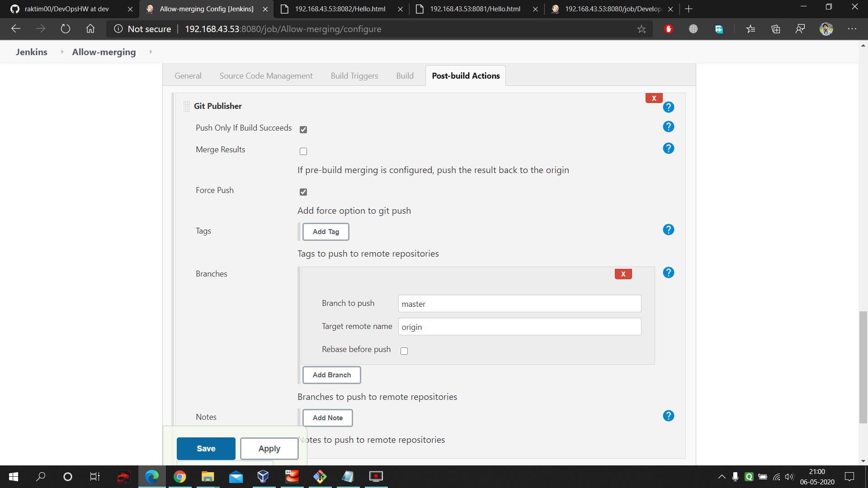The height and width of the screenshot is (488, 868).
Task: Save the Jenkins job configuration
Action: point(206,448)
